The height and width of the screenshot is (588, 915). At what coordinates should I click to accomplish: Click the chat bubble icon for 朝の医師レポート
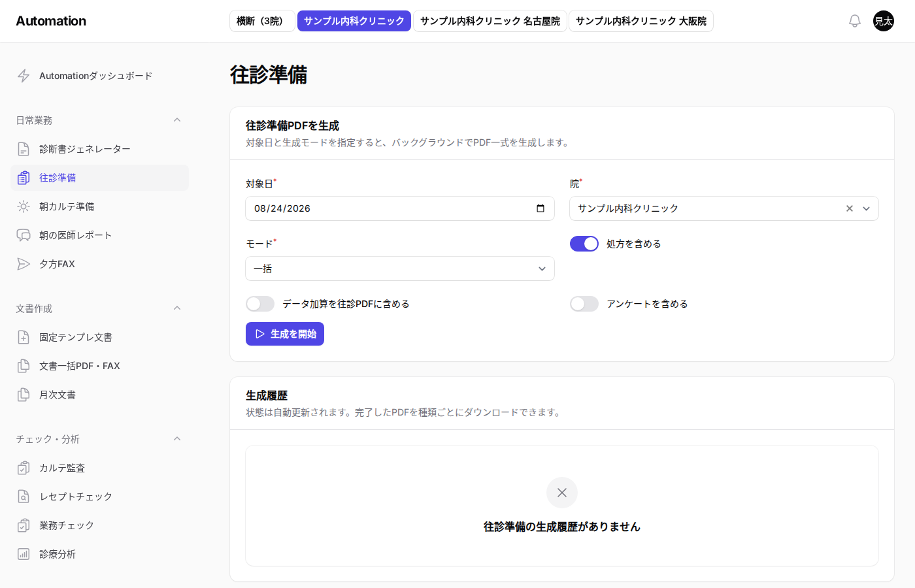pos(24,235)
